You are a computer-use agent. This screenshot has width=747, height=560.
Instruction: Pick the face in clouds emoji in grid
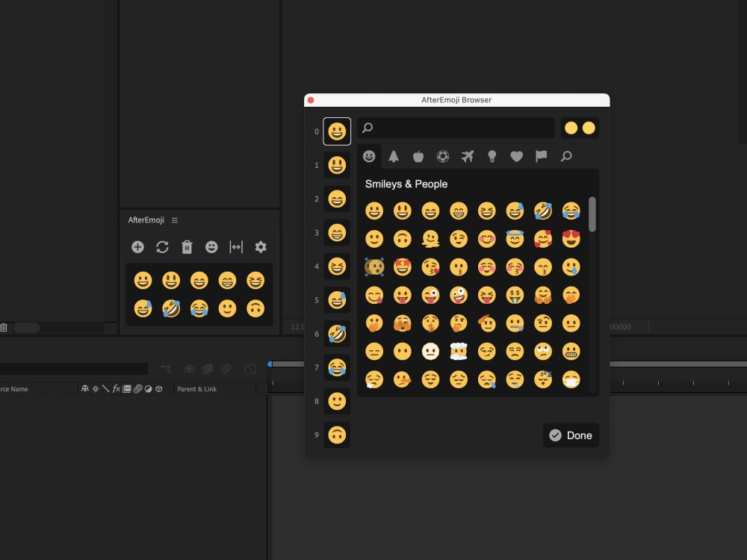point(459,352)
